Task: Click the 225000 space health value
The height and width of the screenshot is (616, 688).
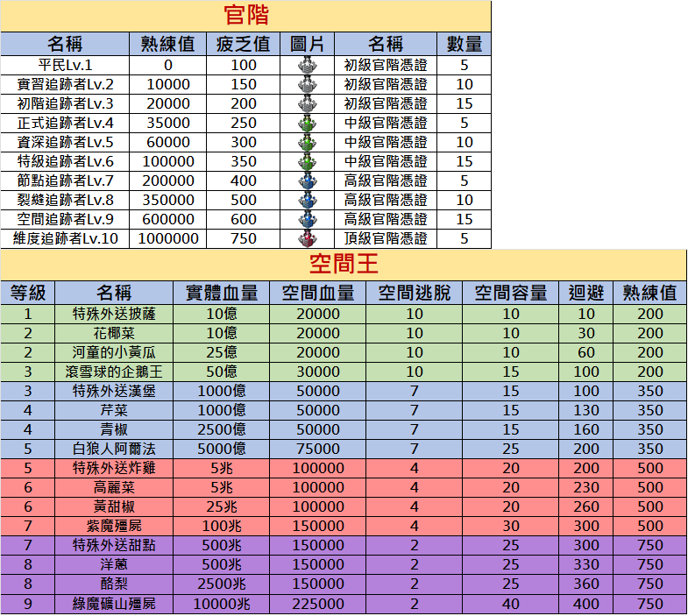Action: click(x=318, y=604)
